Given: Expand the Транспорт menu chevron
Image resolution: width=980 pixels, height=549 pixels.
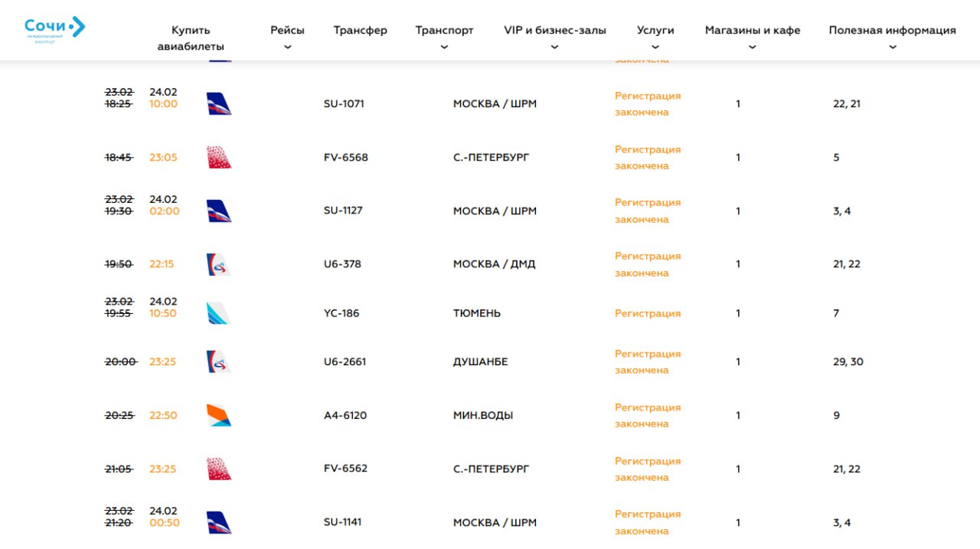Looking at the screenshot, I should tap(444, 47).
